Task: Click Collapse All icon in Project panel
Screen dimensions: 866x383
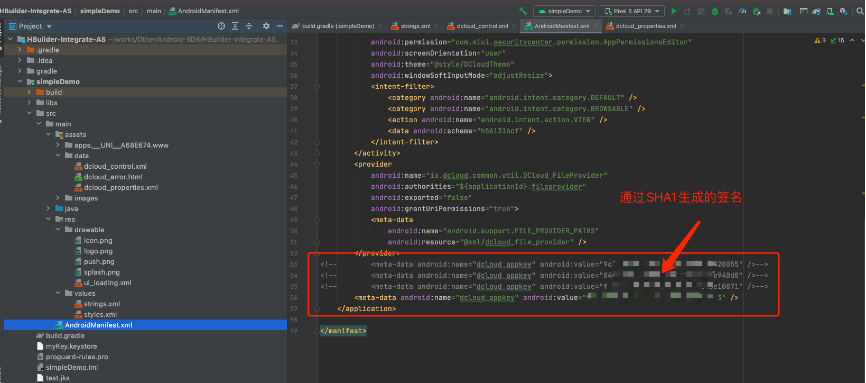Action: click(x=249, y=26)
